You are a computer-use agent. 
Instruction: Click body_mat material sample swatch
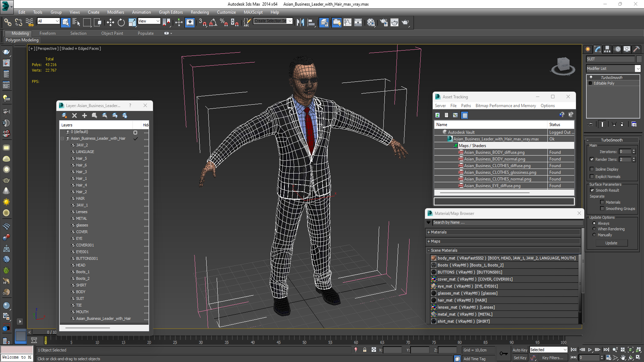434,258
